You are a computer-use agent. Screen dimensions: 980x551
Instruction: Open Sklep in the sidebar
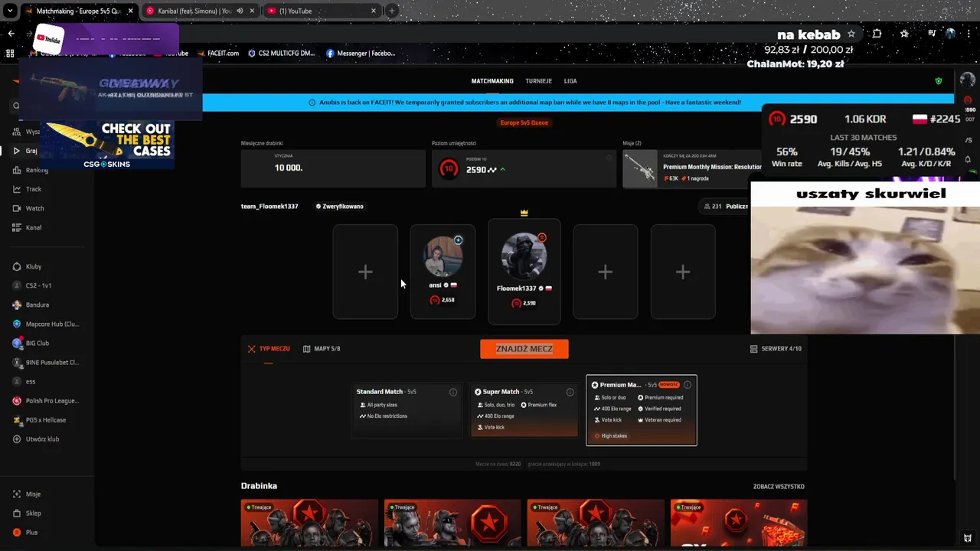(27, 514)
